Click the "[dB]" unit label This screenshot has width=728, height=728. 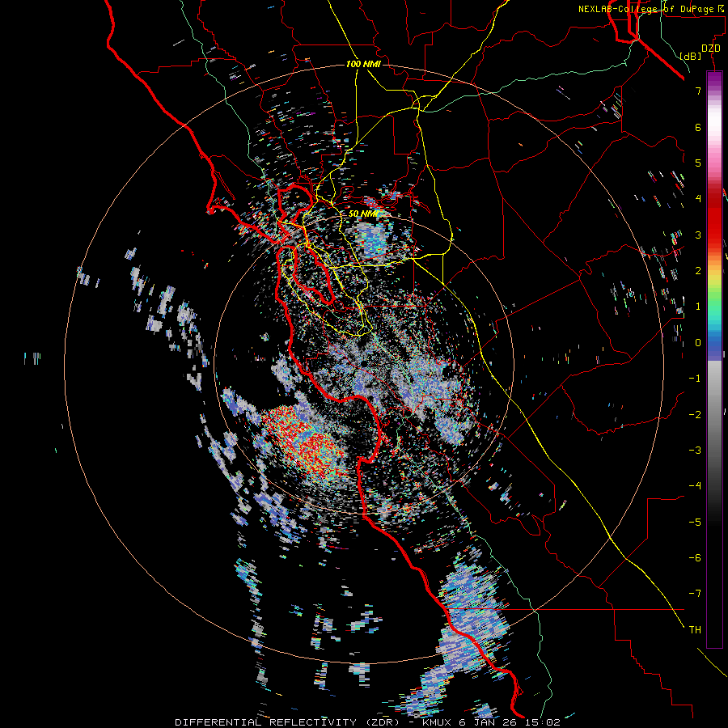point(691,56)
